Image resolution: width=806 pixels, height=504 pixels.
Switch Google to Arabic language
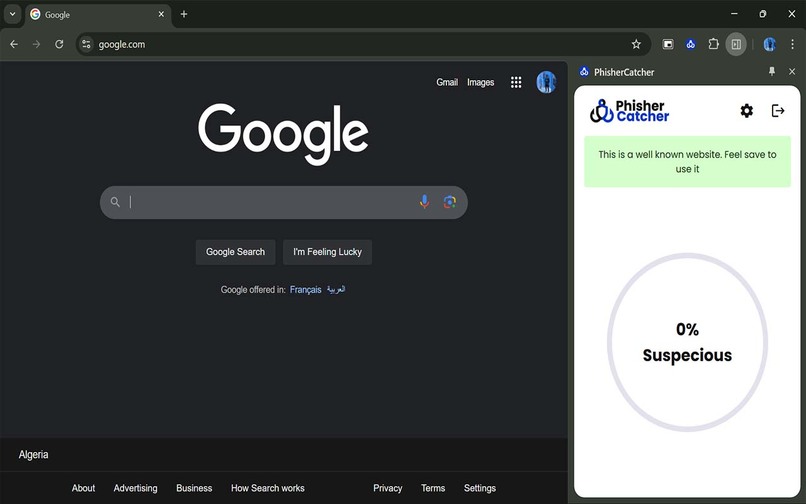336,290
